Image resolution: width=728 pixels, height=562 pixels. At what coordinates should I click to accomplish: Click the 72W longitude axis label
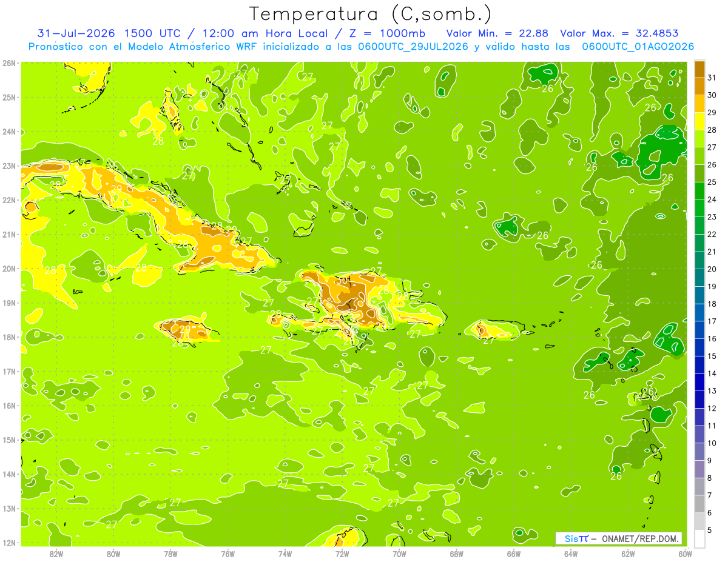[342, 554]
